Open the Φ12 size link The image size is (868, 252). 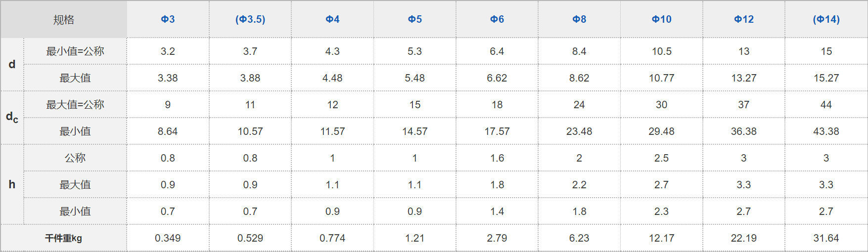(x=744, y=19)
